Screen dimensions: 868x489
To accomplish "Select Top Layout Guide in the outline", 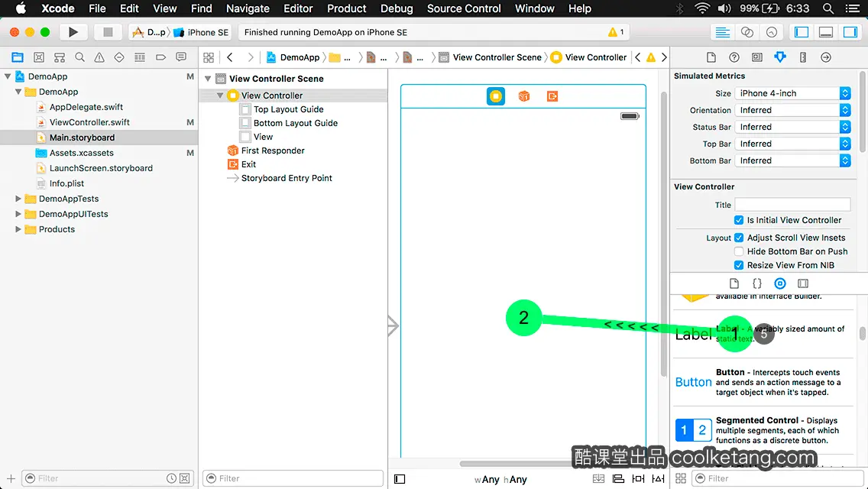I will [x=288, y=109].
